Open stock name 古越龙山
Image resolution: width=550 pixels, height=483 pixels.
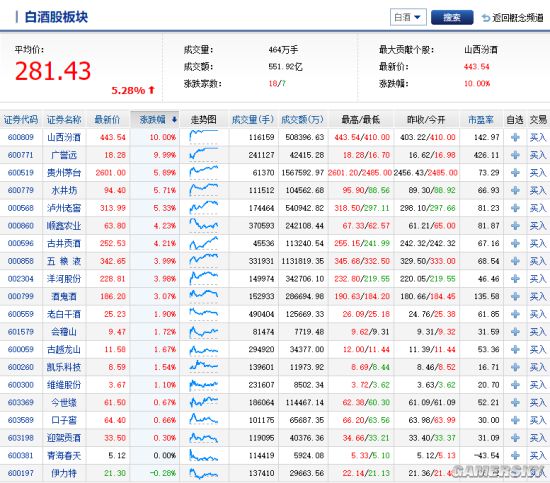[64, 349]
